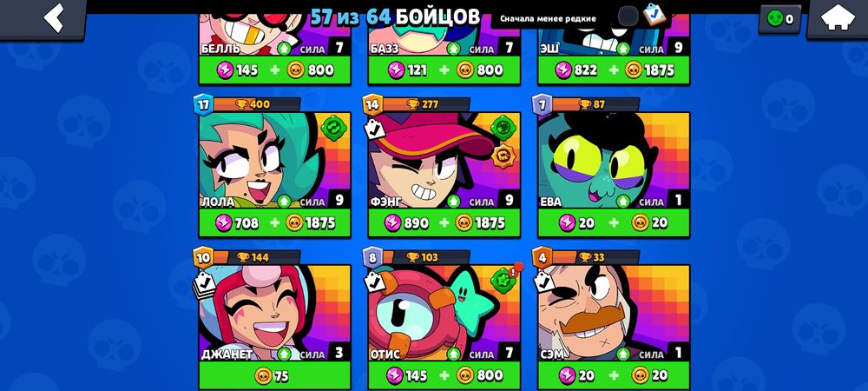This screenshot has width=868, height=391.
Task: Open the green skull currency counter
Action: 779,19
